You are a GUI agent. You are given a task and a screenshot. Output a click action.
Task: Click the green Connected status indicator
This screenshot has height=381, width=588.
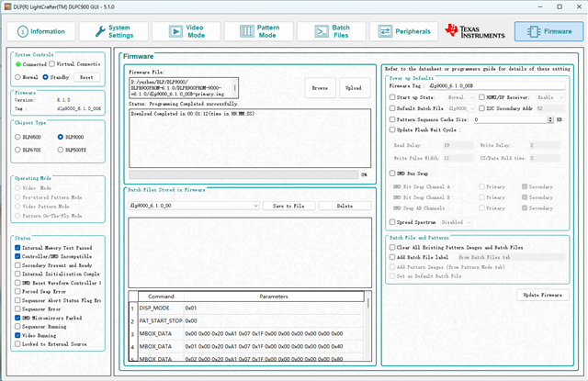18,64
